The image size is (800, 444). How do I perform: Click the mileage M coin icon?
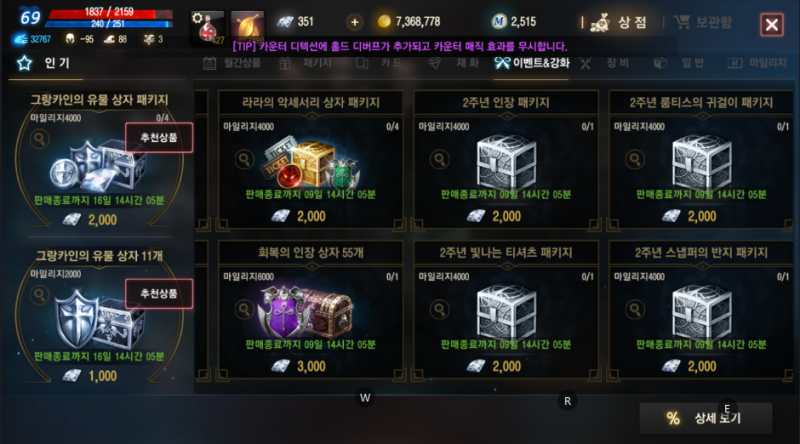[498, 21]
